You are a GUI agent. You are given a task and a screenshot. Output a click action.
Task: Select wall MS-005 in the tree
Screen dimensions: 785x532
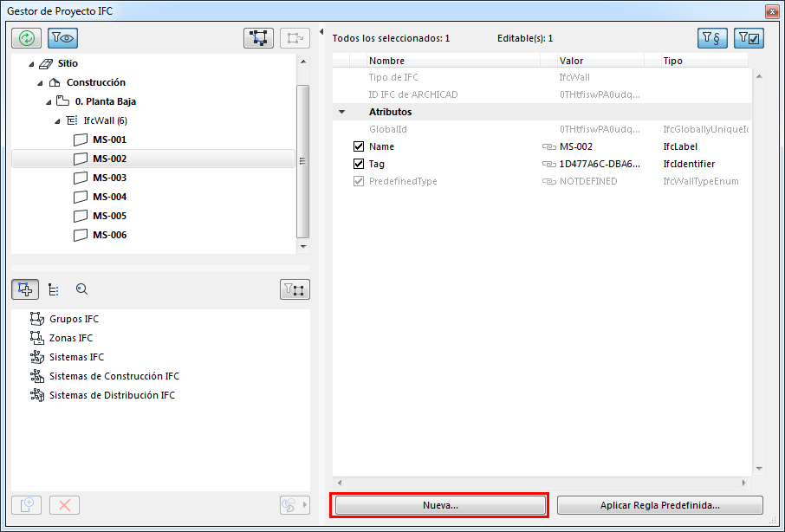[110, 216]
